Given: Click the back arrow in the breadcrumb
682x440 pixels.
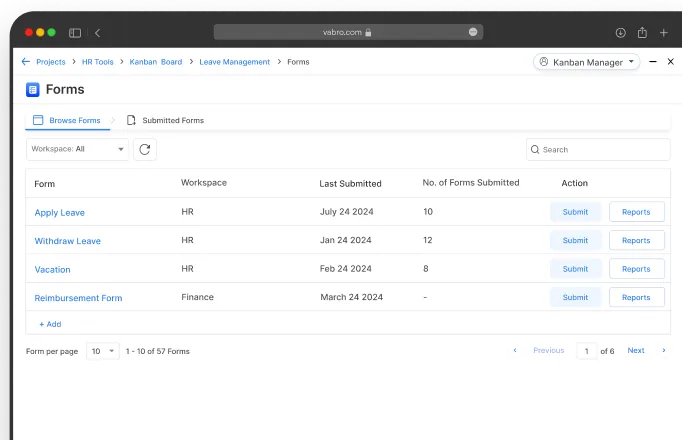Looking at the screenshot, I should (25, 62).
